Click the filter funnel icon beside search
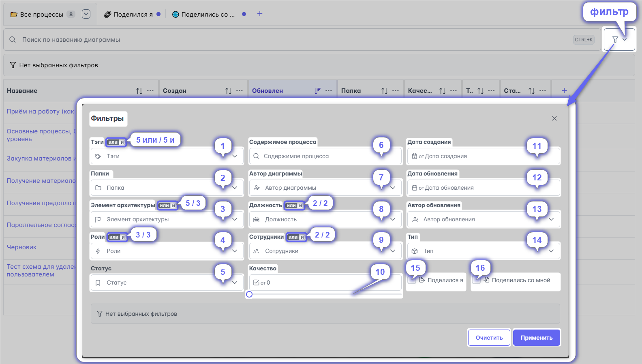This screenshot has height=364, width=642. (x=615, y=39)
